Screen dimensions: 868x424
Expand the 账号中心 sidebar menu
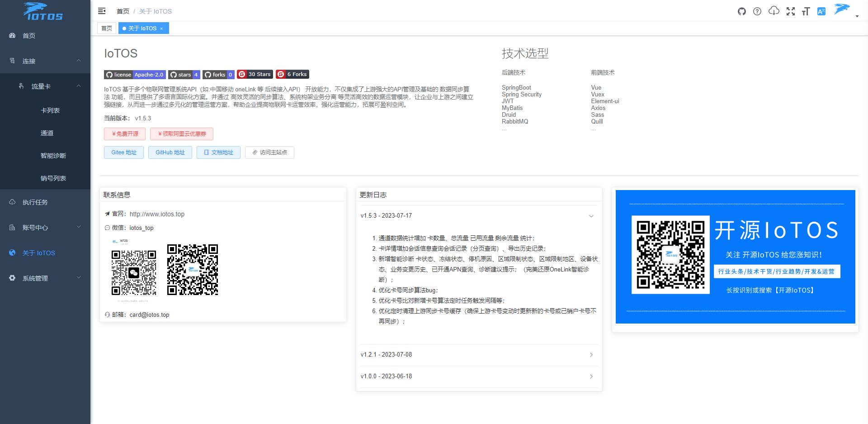click(45, 228)
